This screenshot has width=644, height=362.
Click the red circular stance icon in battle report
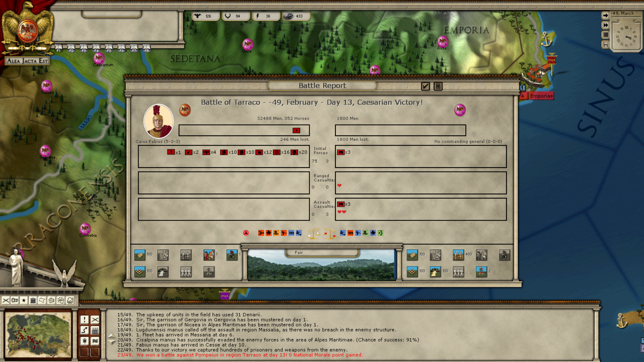click(x=246, y=233)
